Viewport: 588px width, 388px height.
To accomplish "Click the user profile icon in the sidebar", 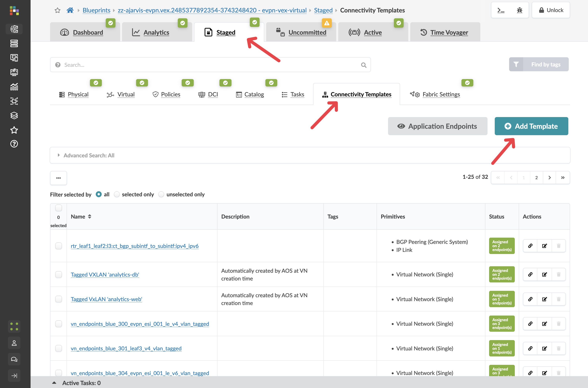I will [x=14, y=343].
